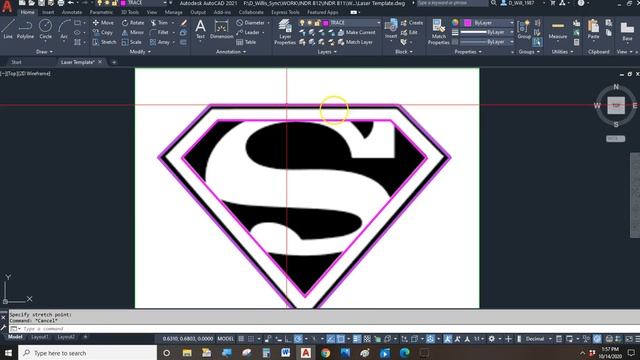Switch to the Manage ribbon tab
Viewport: 640px width, 360px height.
(x=173, y=12)
